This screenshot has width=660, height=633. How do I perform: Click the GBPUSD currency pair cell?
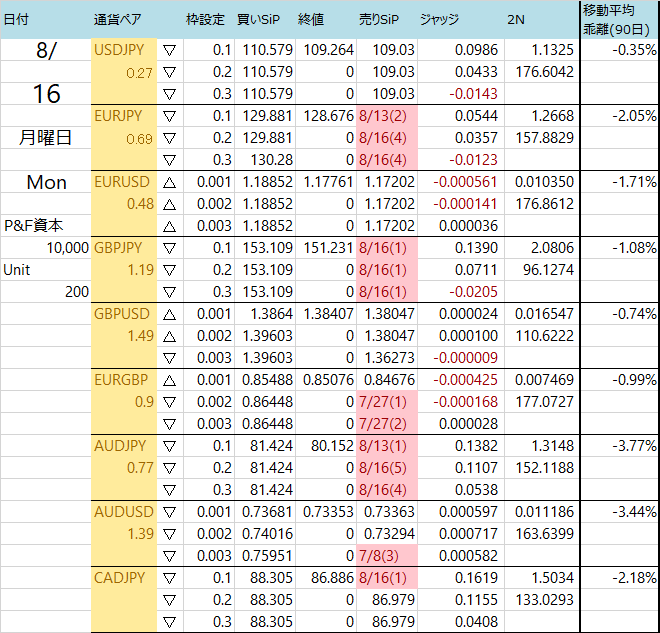(x=122, y=314)
